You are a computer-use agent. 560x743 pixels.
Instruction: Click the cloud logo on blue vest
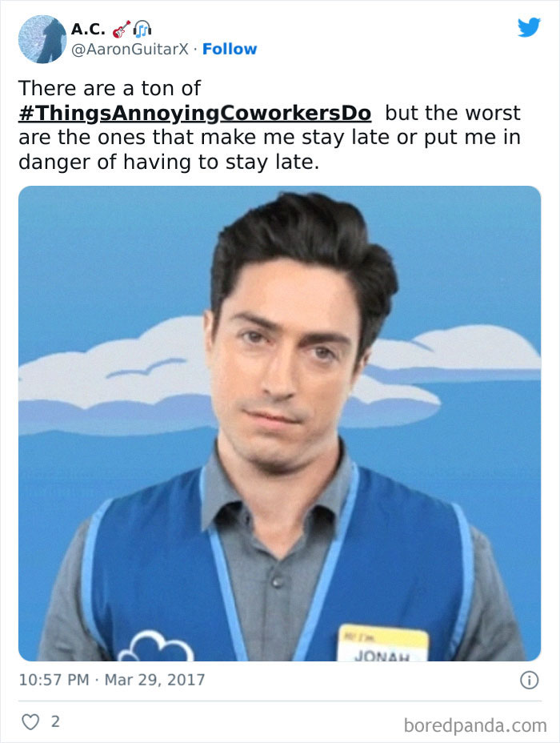click(156, 646)
